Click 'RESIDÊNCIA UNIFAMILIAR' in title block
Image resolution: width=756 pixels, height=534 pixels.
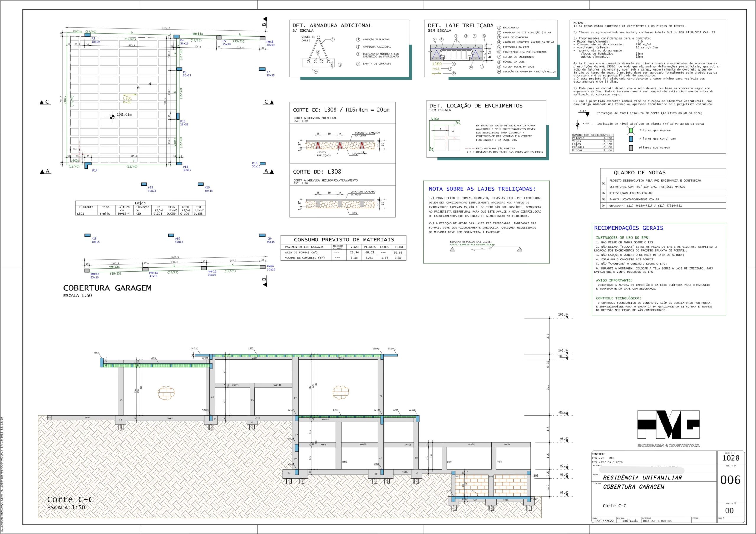point(642,477)
